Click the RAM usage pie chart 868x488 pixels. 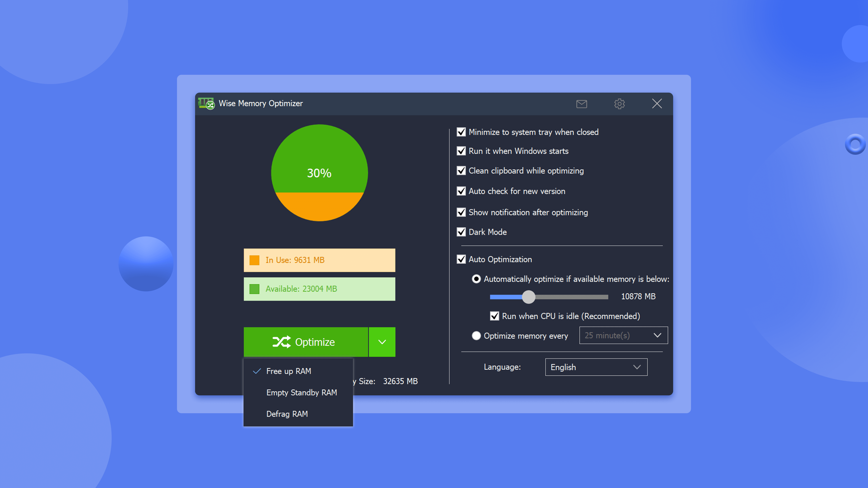319,173
